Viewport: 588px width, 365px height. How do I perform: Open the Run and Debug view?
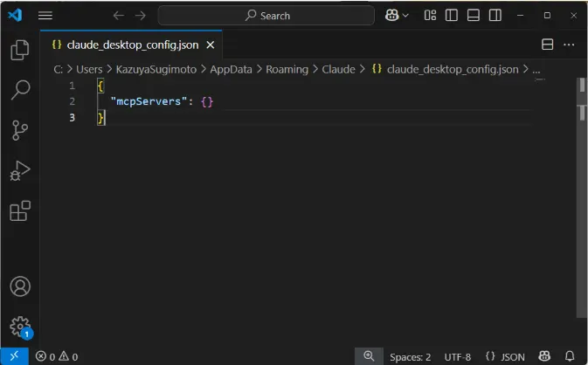19,170
